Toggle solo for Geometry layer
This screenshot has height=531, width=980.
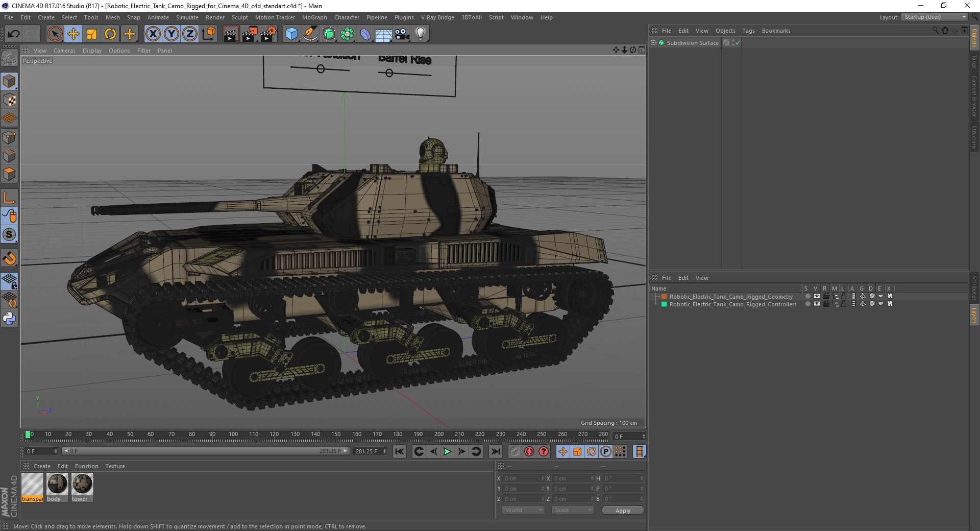point(807,296)
